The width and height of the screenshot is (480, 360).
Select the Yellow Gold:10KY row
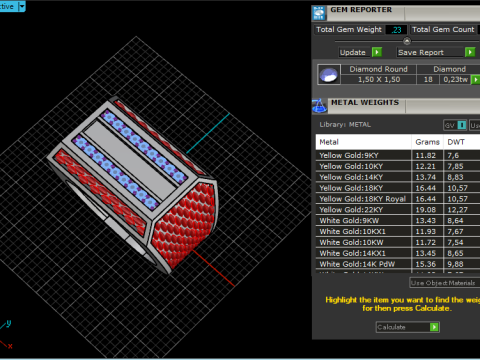point(398,166)
